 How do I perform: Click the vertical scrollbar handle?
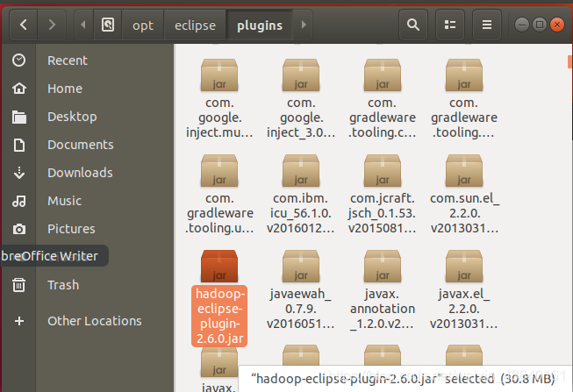[x=569, y=61]
